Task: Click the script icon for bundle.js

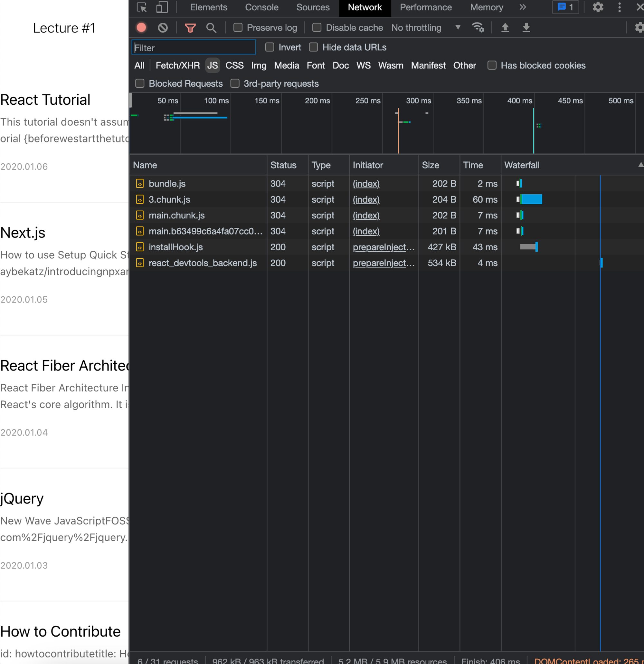Action: [x=140, y=184]
